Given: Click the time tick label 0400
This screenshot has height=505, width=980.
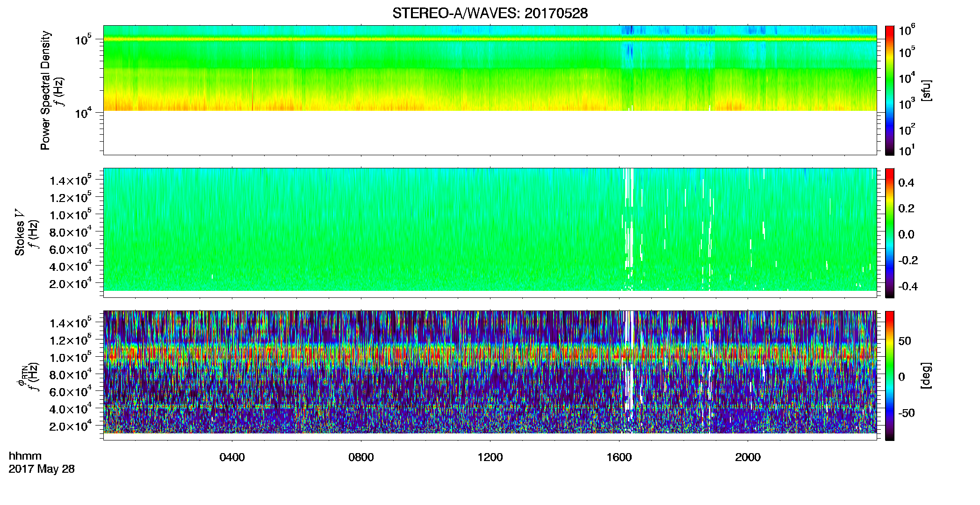Looking at the screenshot, I should [x=232, y=457].
